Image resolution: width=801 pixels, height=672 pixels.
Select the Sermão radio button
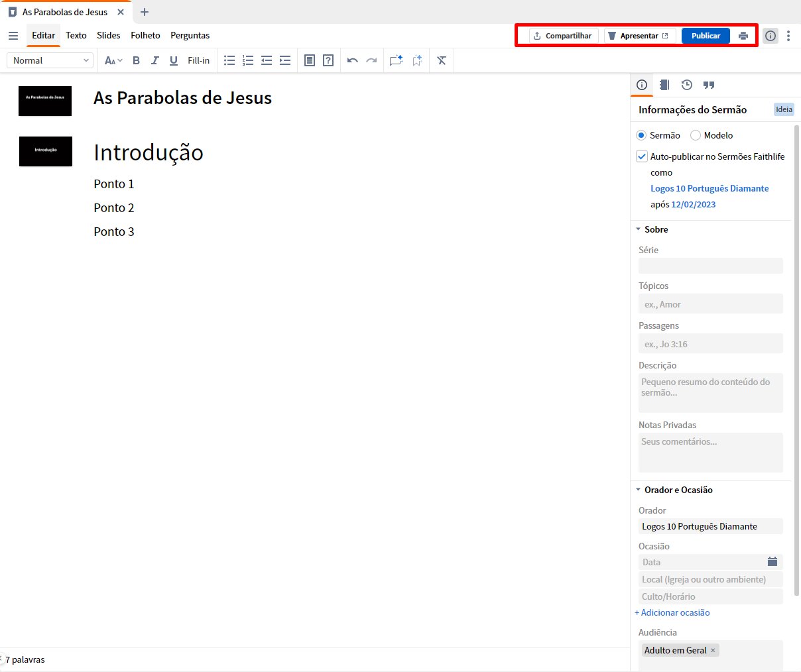(641, 135)
